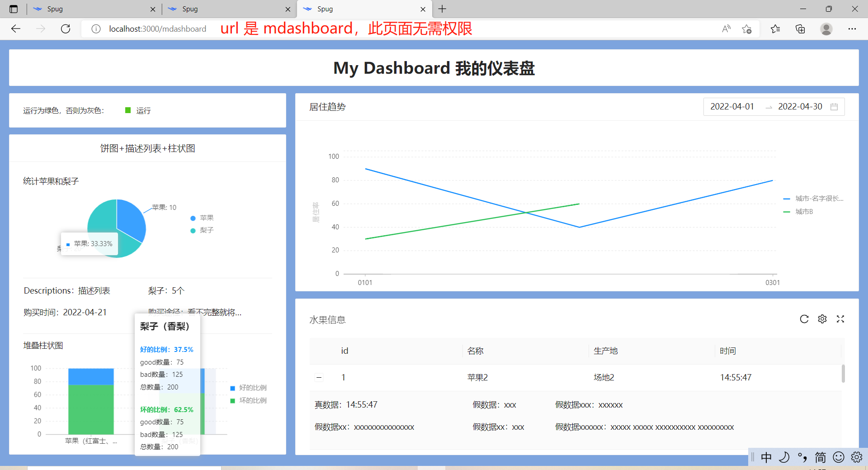868x470 pixels.
Task: Toggle 坏的比例 legend in bar chart
Action: 248,400
